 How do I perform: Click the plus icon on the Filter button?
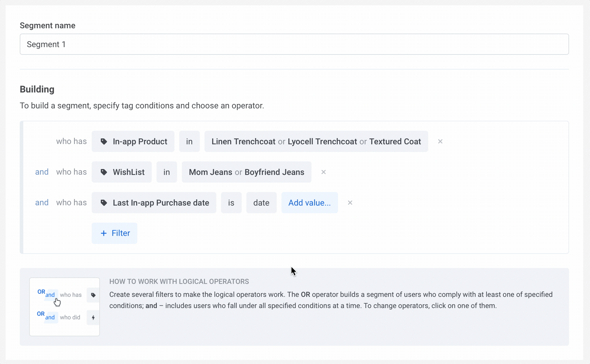(104, 233)
